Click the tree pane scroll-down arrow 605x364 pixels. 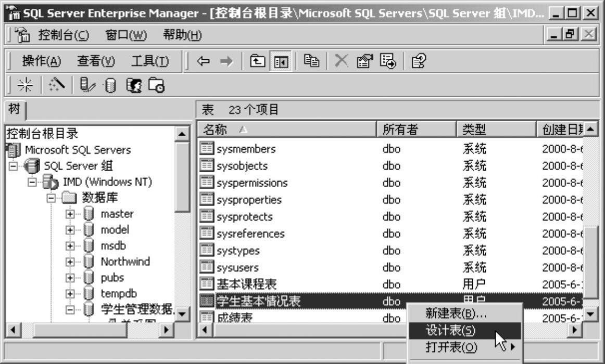tap(182, 314)
